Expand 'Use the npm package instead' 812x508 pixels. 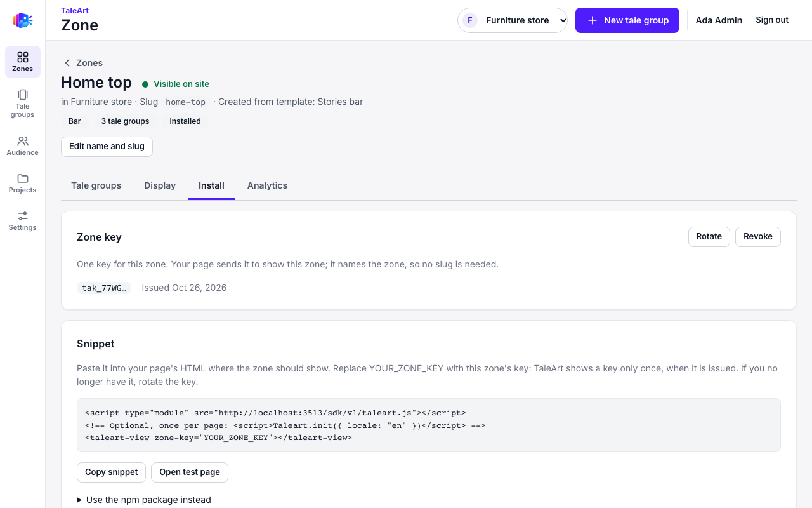144,500
